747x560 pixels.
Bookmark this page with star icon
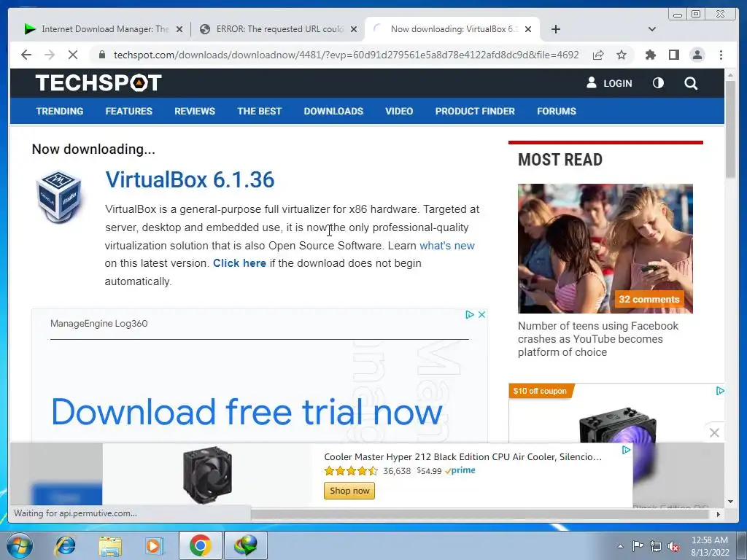coord(622,55)
